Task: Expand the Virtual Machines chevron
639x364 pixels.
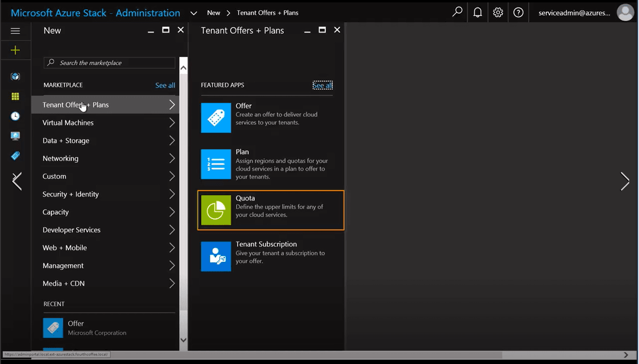Action: tap(172, 123)
